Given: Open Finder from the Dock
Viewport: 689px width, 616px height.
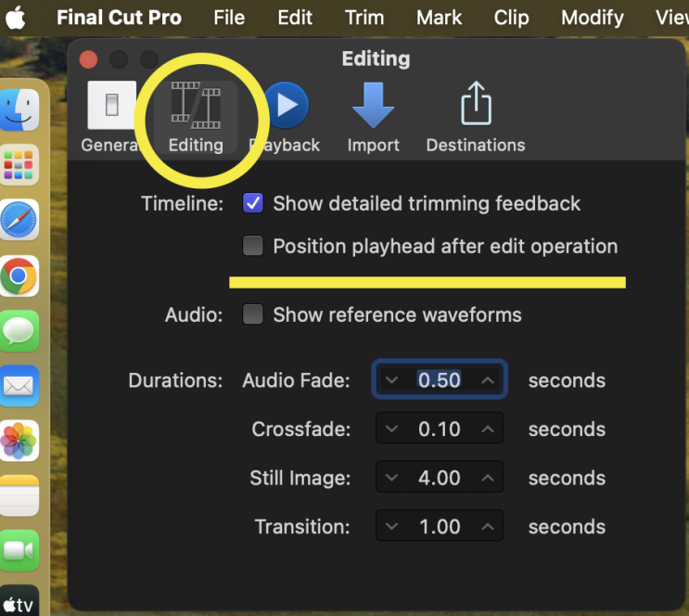Looking at the screenshot, I should click(19, 110).
